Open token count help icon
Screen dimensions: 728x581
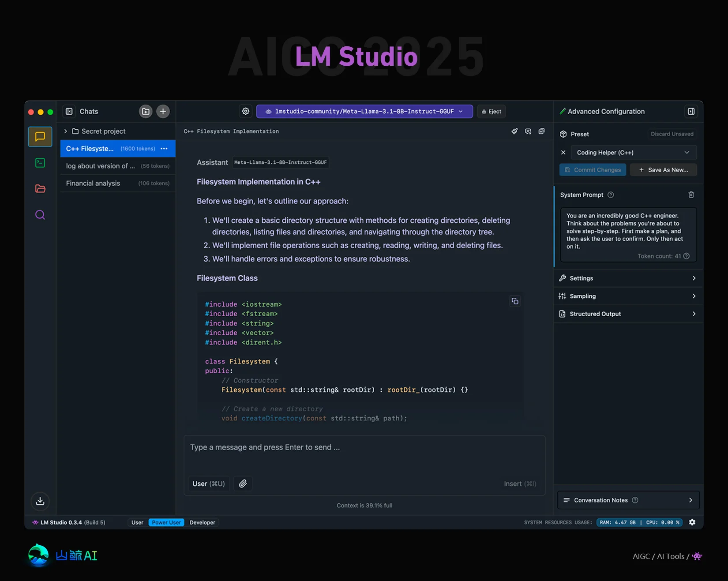pyautogui.click(x=687, y=256)
